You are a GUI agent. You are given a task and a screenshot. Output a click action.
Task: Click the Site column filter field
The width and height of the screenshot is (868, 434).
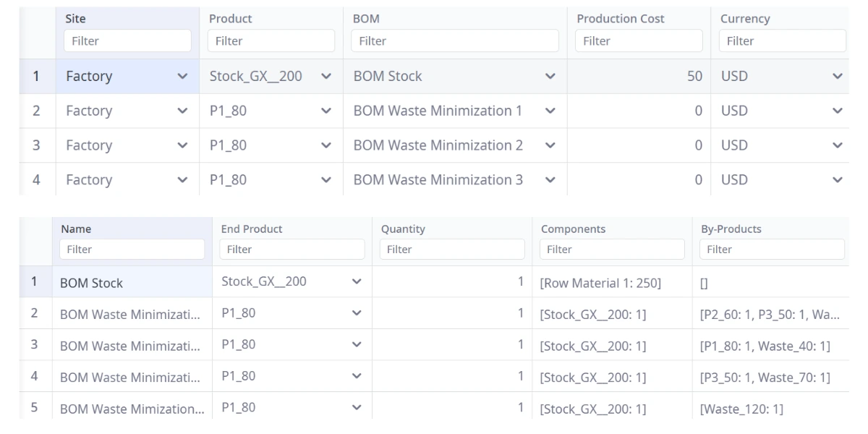tap(127, 41)
